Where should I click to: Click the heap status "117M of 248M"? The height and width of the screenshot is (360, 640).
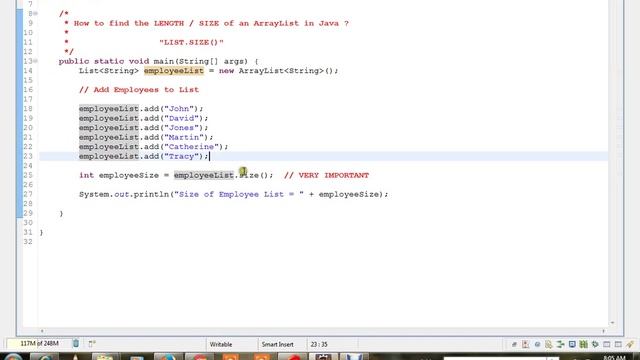coord(39,344)
